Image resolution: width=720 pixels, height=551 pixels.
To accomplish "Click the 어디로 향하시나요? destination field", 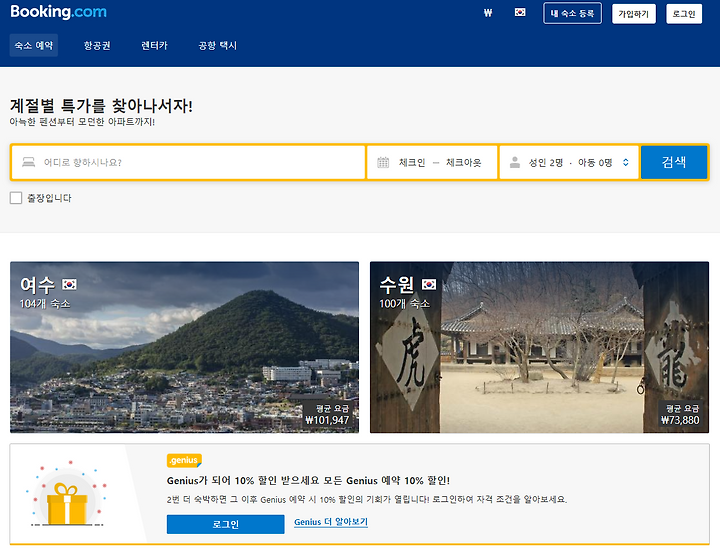I will (x=188, y=162).
